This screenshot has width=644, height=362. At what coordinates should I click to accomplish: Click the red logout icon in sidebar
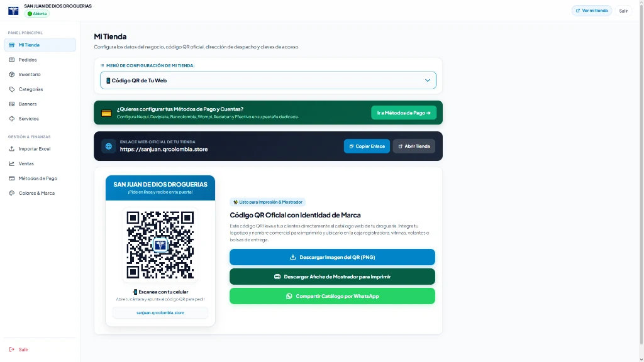11,349
